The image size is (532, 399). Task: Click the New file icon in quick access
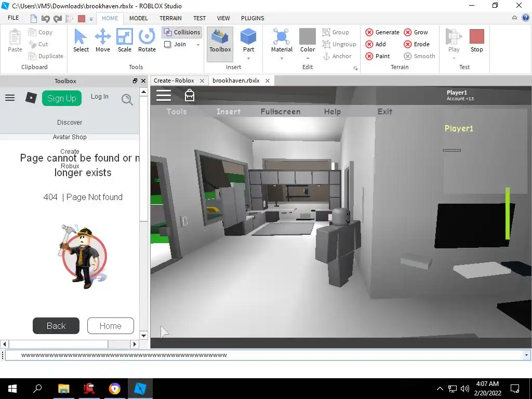tap(34, 18)
